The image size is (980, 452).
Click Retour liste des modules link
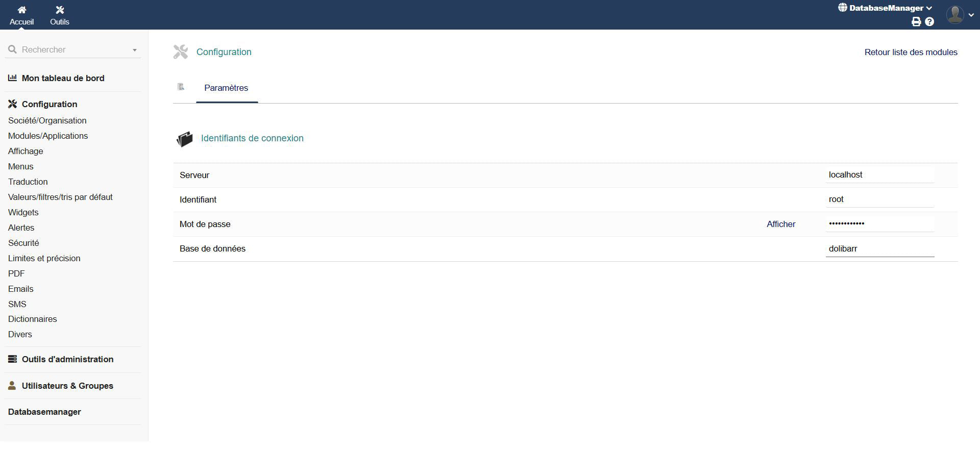pos(911,52)
